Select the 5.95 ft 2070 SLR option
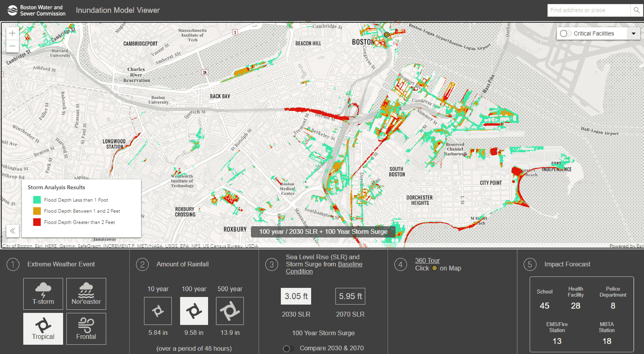The height and width of the screenshot is (354, 644). (x=350, y=296)
